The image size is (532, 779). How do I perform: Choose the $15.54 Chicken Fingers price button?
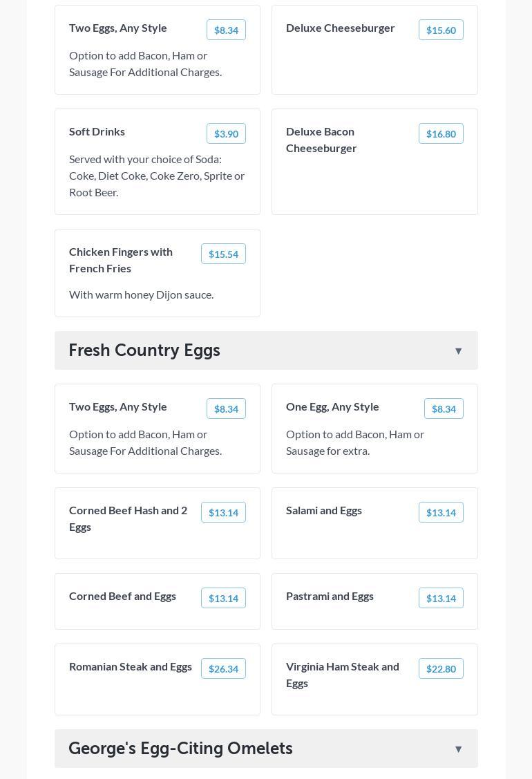pyautogui.click(x=223, y=254)
